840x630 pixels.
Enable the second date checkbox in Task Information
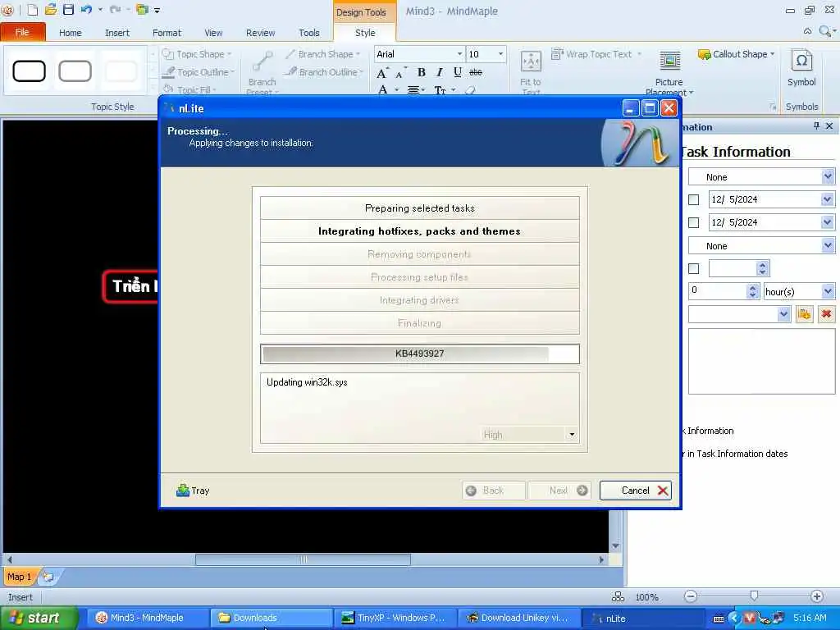click(x=694, y=222)
